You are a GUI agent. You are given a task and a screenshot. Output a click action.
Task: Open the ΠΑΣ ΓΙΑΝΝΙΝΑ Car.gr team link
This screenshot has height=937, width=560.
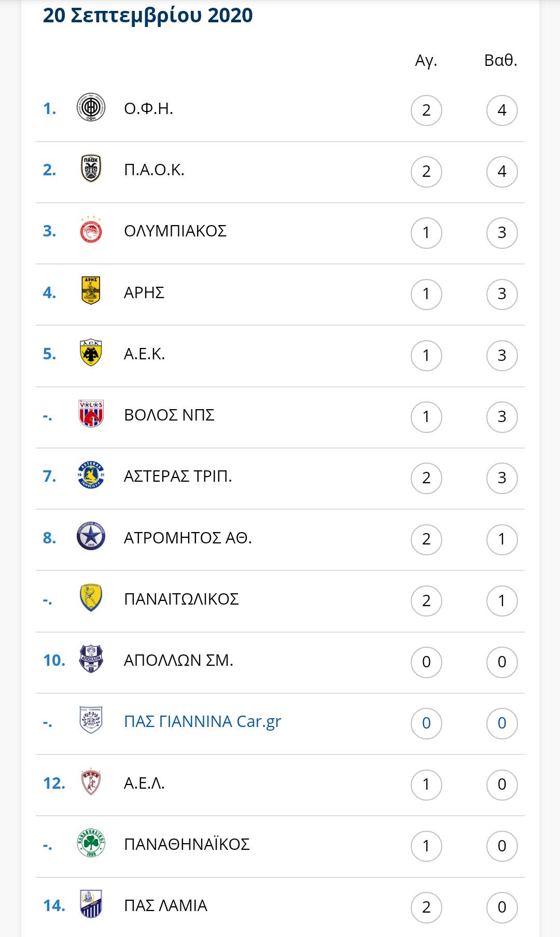pyautogui.click(x=202, y=721)
